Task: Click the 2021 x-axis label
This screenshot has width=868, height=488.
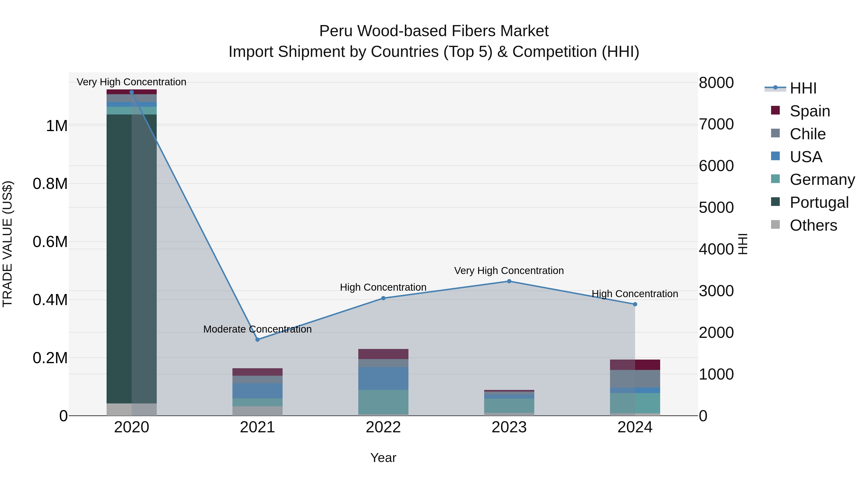Action: coord(258,427)
